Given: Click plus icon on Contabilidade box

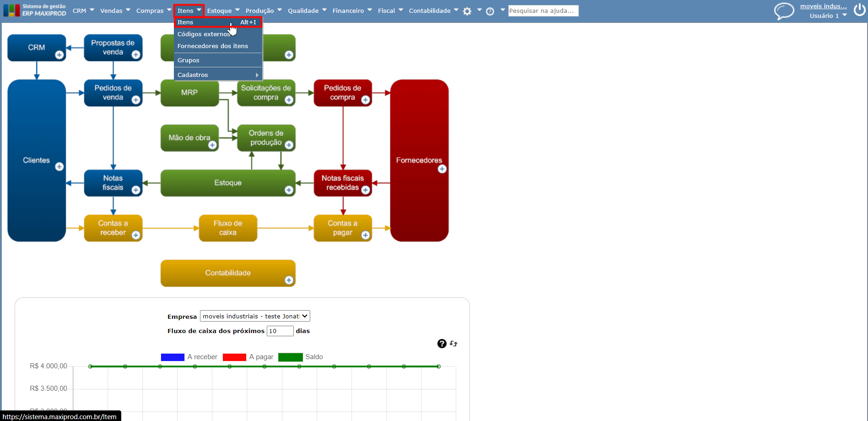Looking at the screenshot, I should [x=289, y=280].
